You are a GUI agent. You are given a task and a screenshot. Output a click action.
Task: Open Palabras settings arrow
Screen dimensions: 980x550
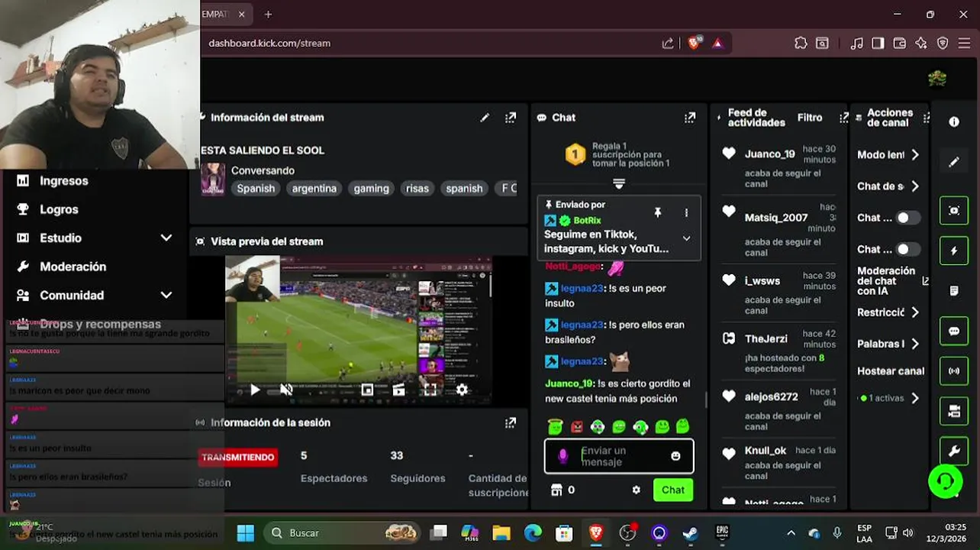point(915,344)
